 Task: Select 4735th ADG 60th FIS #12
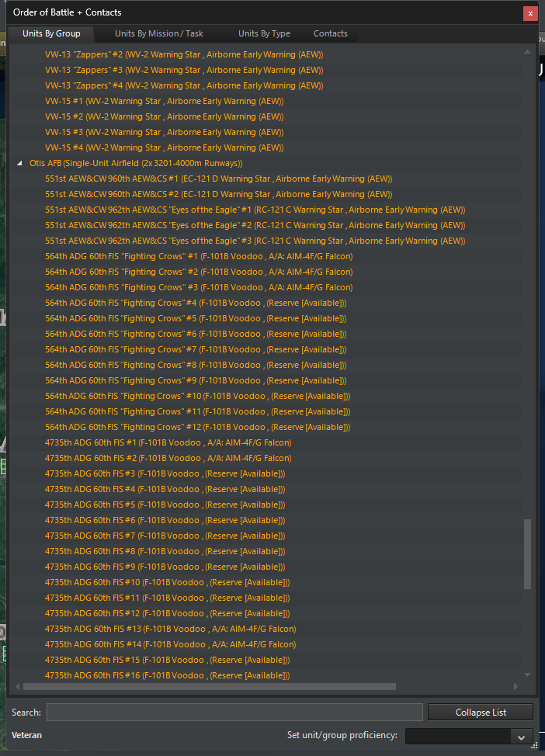(x=168, y=613)
